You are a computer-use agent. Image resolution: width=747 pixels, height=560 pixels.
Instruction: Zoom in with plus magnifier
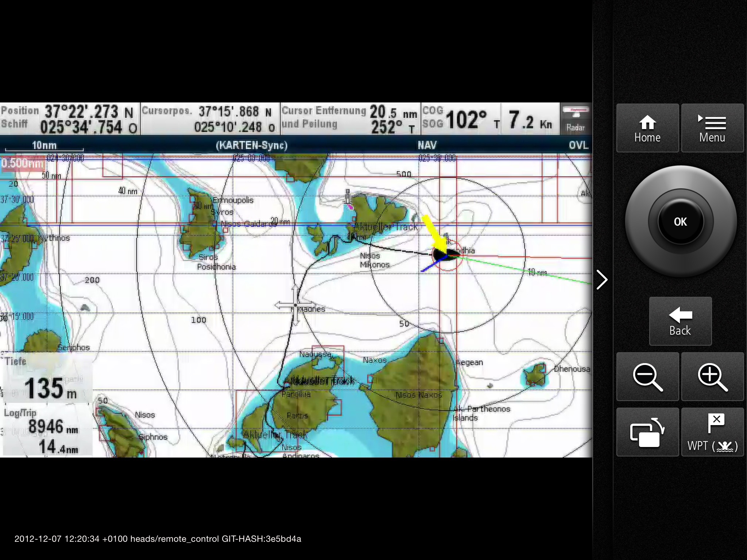[712, 376]
